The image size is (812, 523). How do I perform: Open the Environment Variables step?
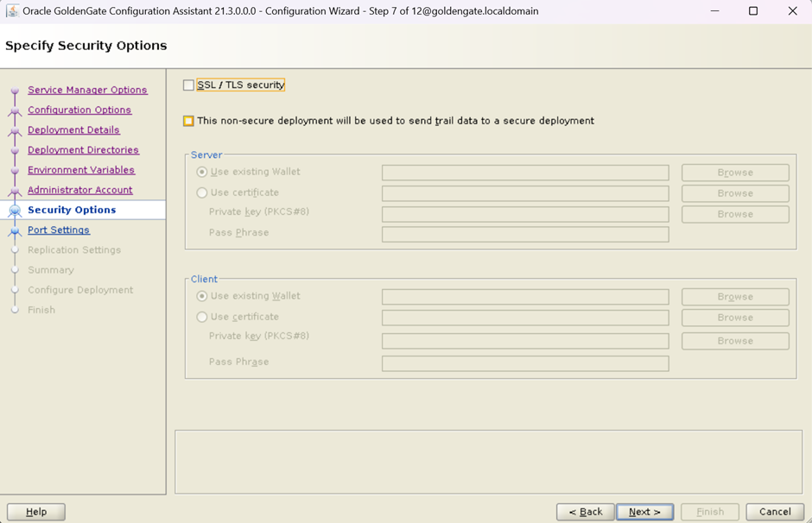81,170
